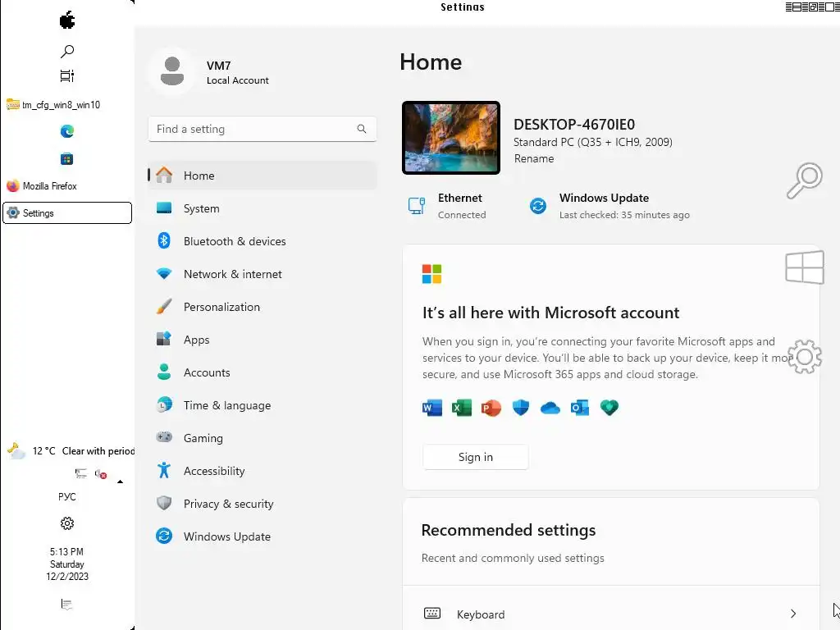Viewport: 840px width, 630px height.
Task: Open the notification center icon
Action: pos(67,605)
